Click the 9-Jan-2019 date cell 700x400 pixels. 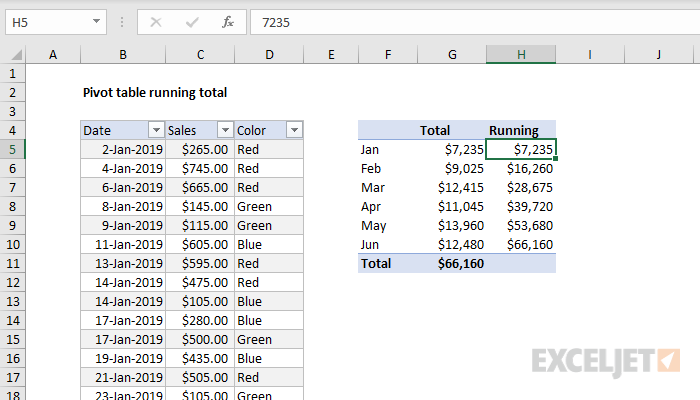(x=123, y=226)
